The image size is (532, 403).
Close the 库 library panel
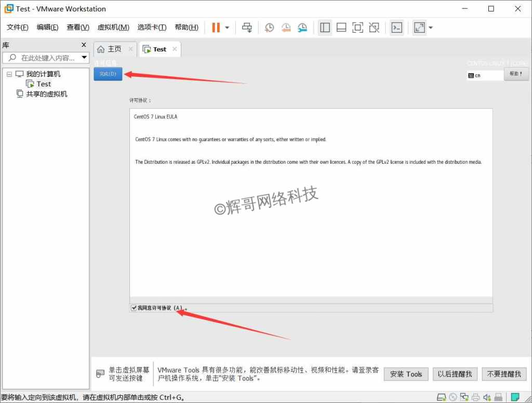click(84, 45)
